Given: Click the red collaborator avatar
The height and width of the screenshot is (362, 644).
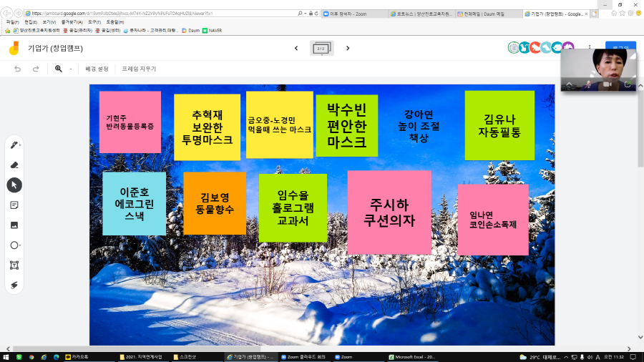Looking at the screenshot, I should pyautogui.click(x=535, y=48).
